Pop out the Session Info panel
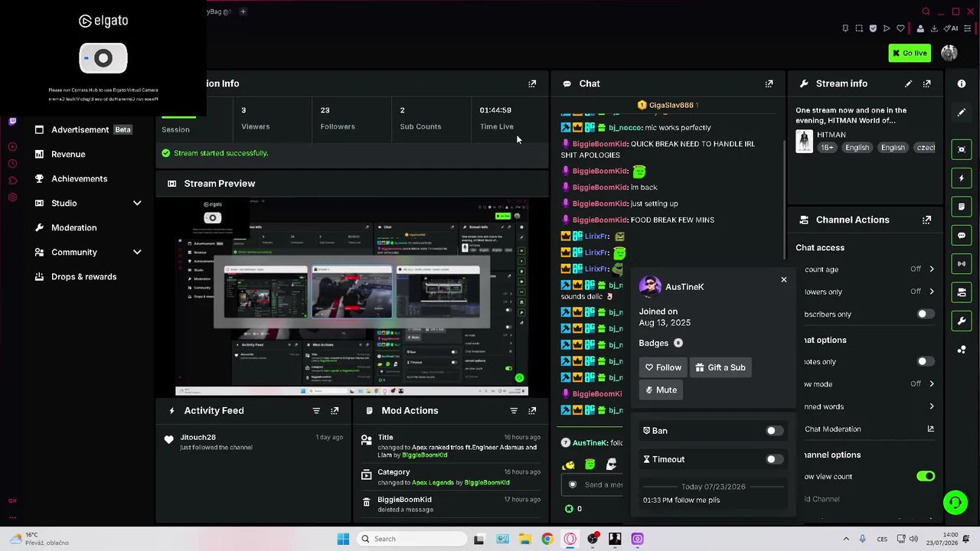This screenshot has width=980, height=551. pos(532,83)
